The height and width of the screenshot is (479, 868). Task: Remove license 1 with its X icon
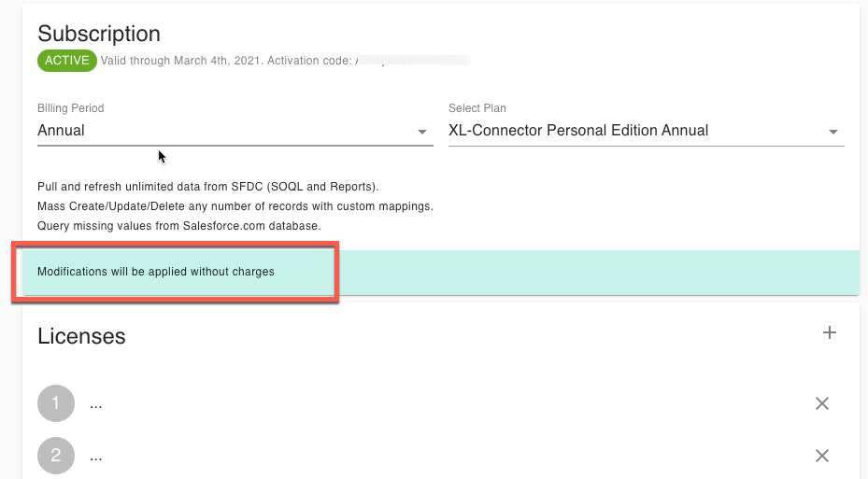822,403
